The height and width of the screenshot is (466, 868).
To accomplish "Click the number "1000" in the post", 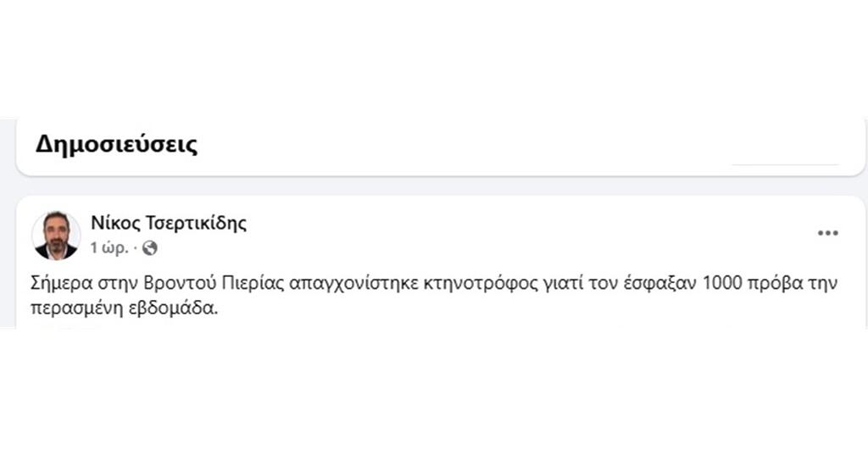I will click(721, 283).
